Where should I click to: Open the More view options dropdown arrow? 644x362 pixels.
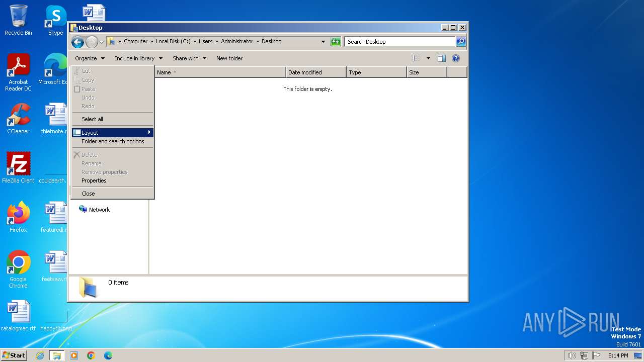[428, 58]
